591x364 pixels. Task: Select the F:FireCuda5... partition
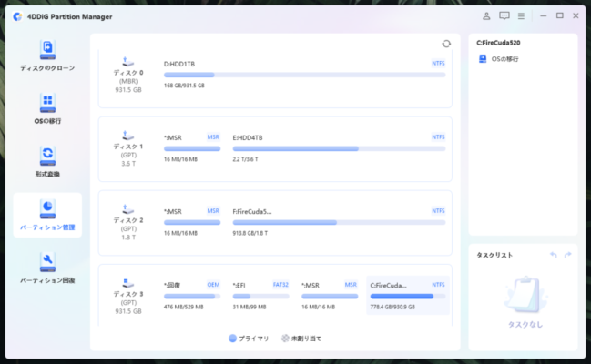pos(339,222)
